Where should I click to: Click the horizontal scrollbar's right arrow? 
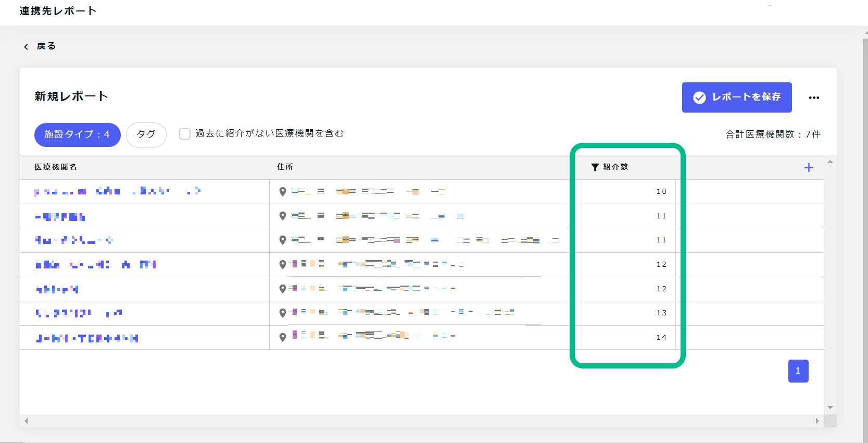[x=817, y=421]
